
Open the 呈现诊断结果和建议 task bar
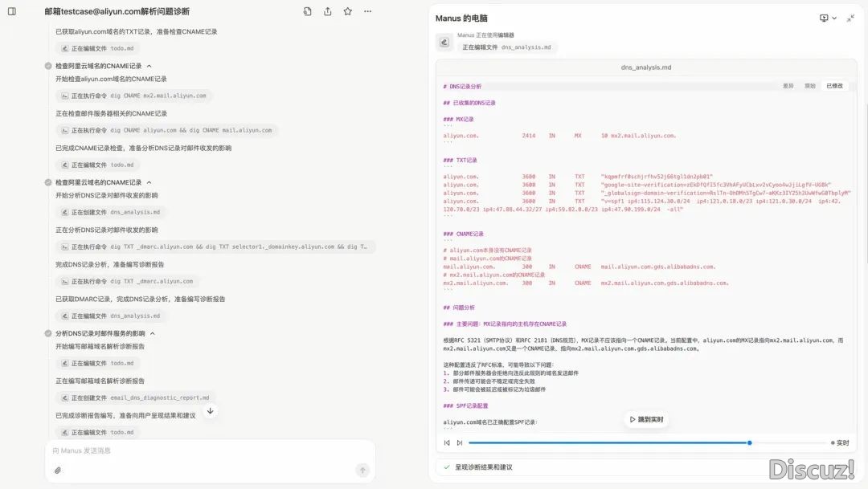646,467
